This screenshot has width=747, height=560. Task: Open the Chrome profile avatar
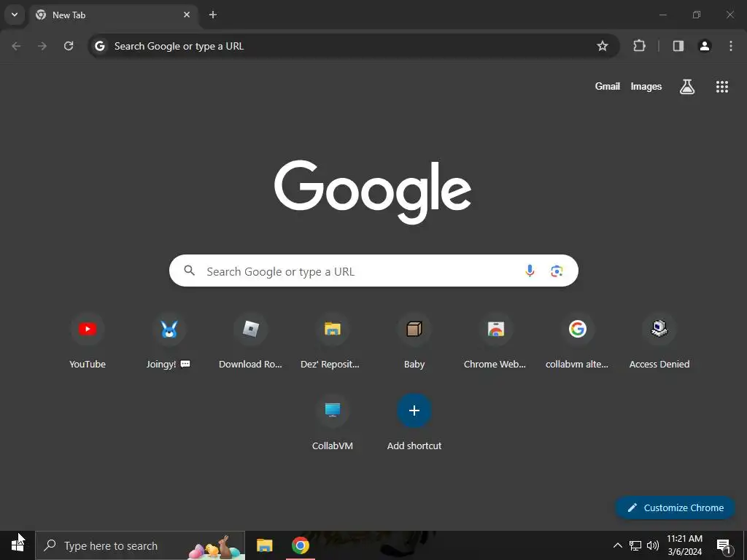point(705,46)
